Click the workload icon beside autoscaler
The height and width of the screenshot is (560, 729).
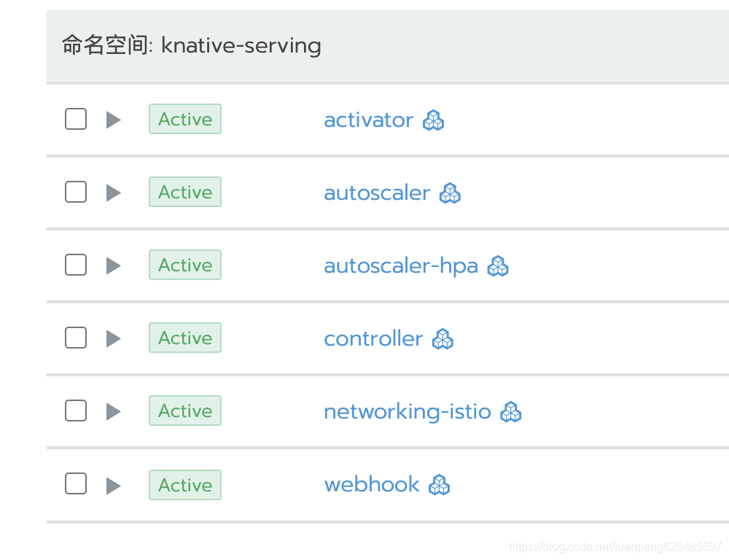pos(450,193)
